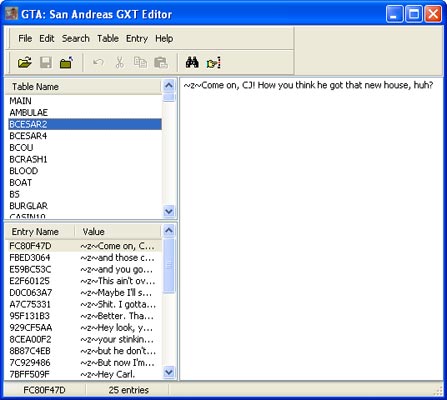Select the MAIN table

click(x=85, y=101)
